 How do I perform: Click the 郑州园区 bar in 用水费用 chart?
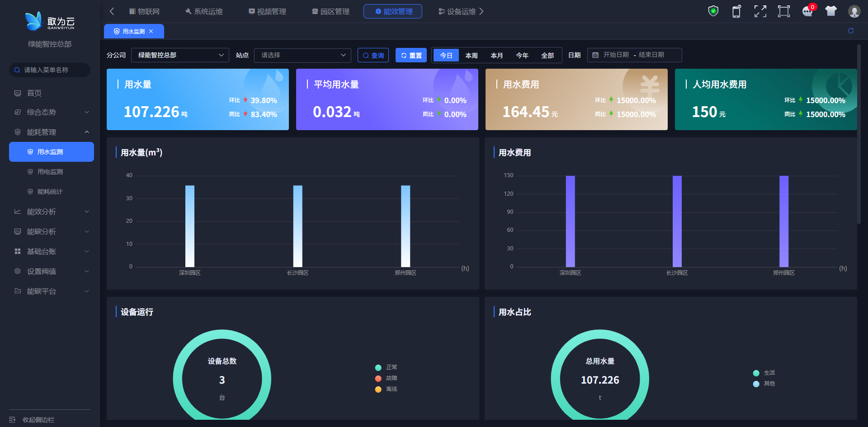pyautogui.click(x=784, y=221)
